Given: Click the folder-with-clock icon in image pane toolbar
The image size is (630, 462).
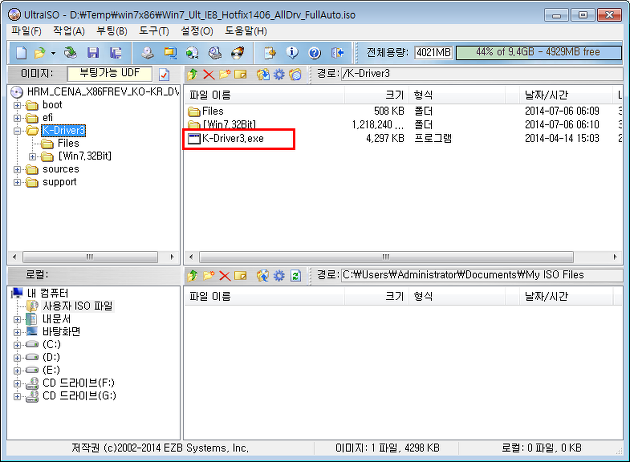Looking at the screenshot, I should (295, 74).
